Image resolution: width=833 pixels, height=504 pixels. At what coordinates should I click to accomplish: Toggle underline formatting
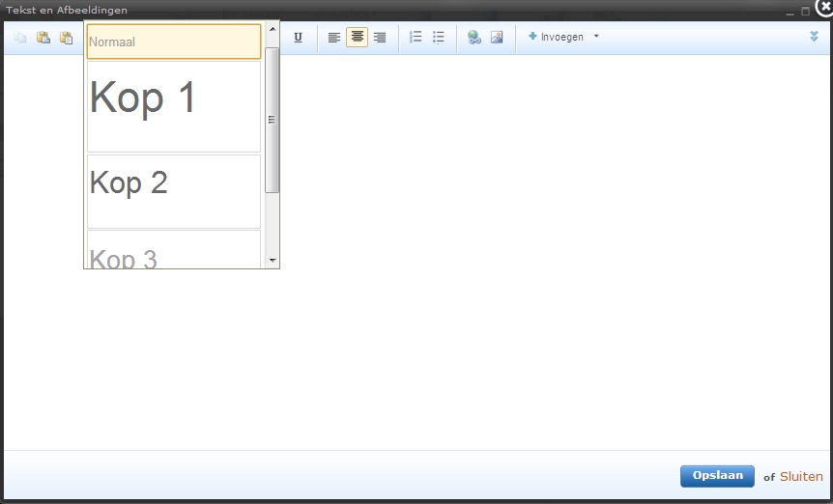(x=298, y=37)
